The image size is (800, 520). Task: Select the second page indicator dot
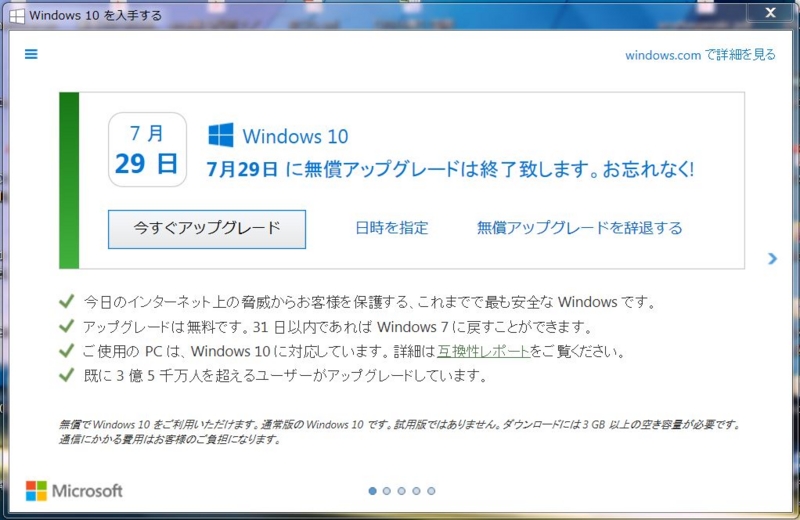click(x=387, y=491)
